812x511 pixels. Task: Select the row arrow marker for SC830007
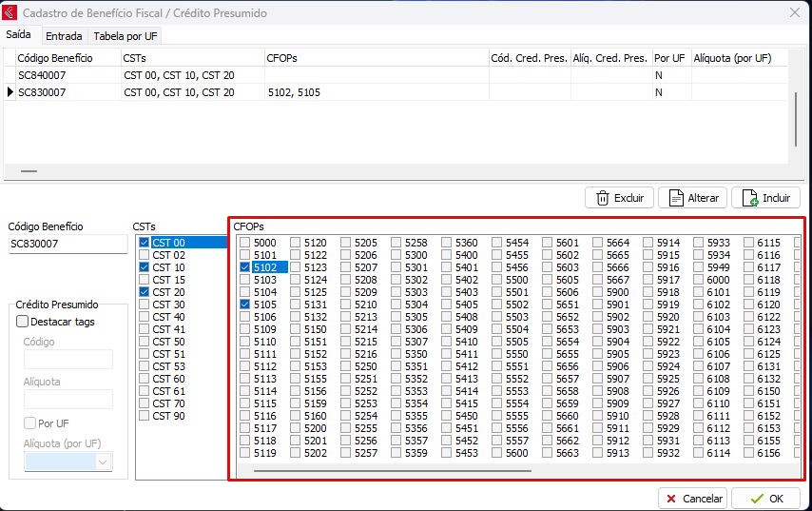click(10, 92)
